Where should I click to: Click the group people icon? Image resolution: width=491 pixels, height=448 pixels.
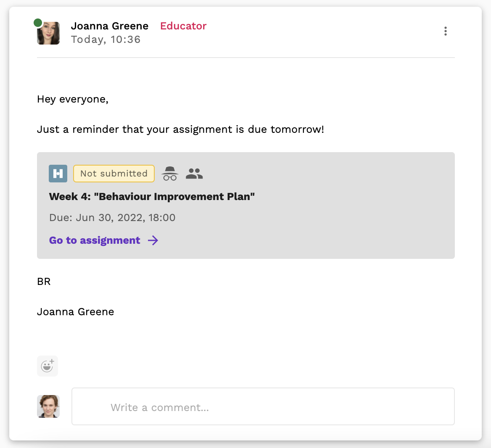coord(194,174)
